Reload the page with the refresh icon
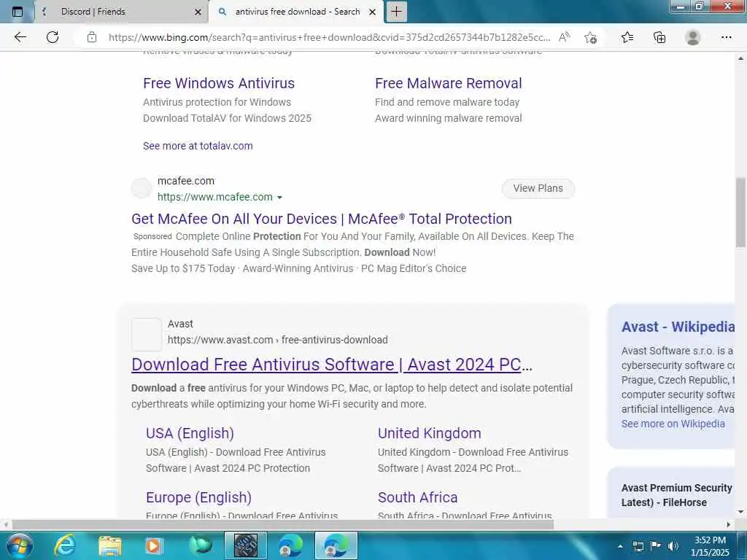The width and height of the screenshot is (747, 560). (53, 37)
